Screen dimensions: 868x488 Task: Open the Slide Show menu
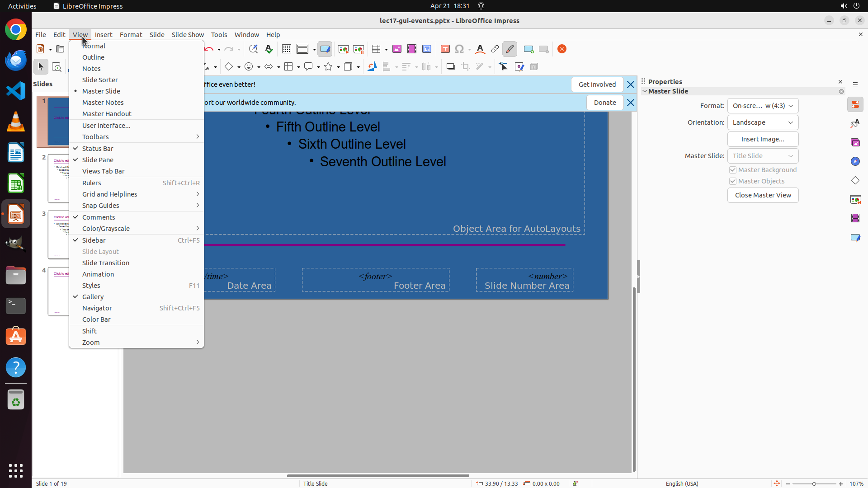pos(188,35)
